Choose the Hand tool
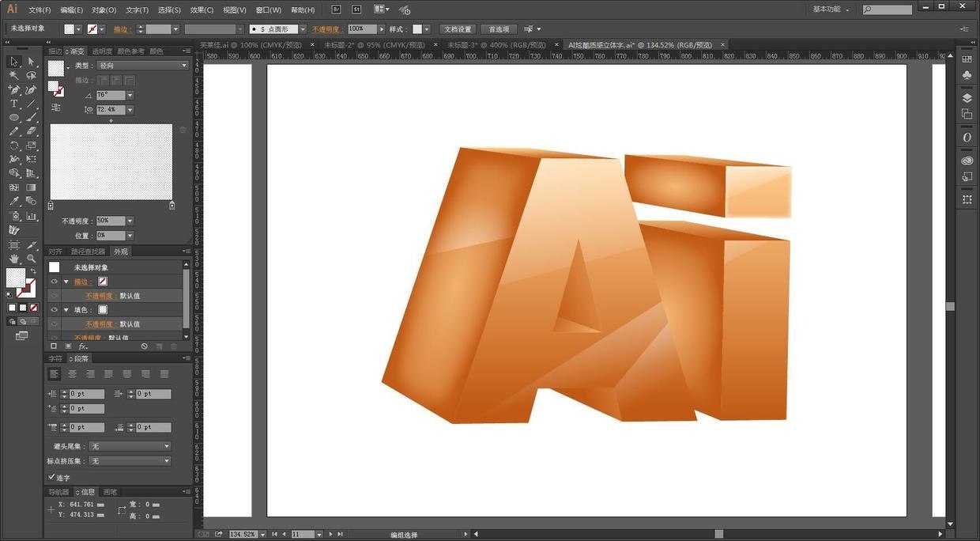 tap(13, 259)
